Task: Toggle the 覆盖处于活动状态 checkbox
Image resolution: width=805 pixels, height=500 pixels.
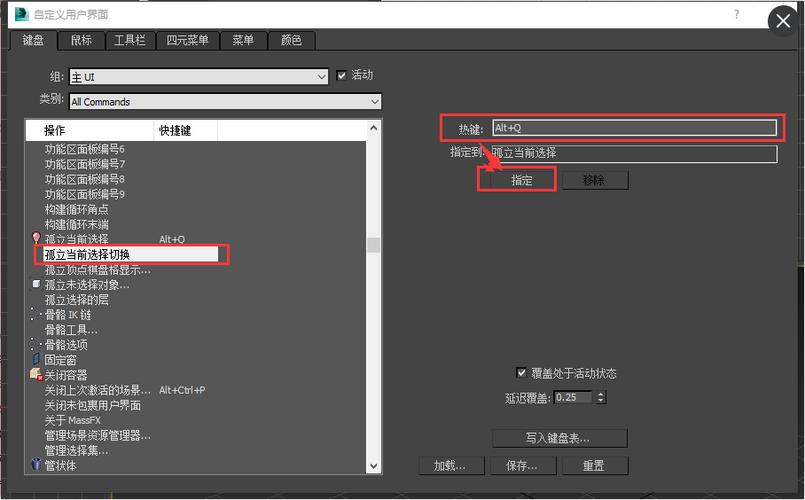Action: 521,373
